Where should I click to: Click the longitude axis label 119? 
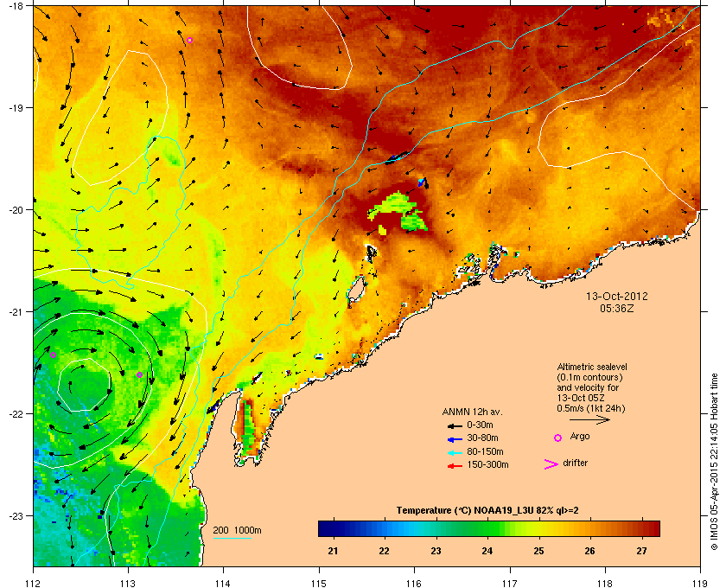click(700, 584)
